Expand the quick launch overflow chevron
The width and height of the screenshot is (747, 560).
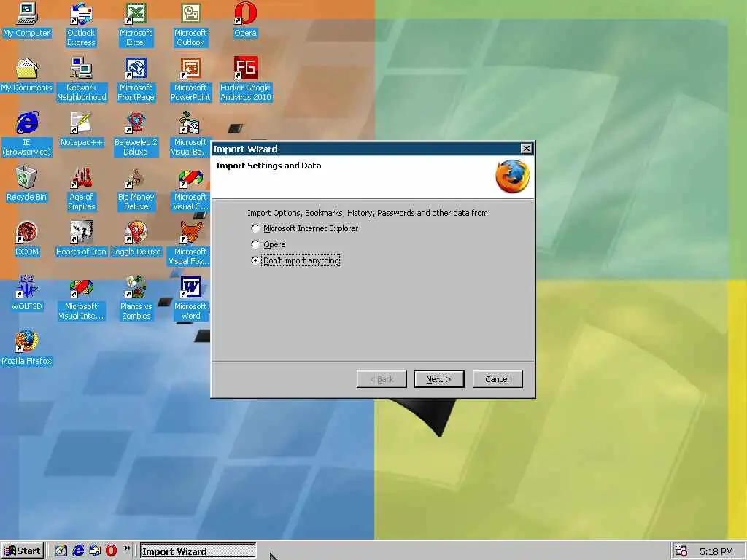pyautogui.click(x=127, y=548)
